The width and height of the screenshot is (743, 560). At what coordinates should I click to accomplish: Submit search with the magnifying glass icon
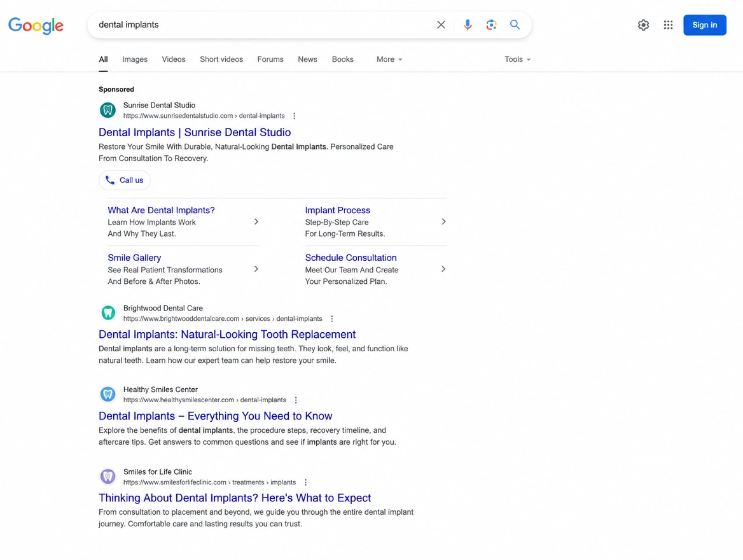[x=515, y=25]
